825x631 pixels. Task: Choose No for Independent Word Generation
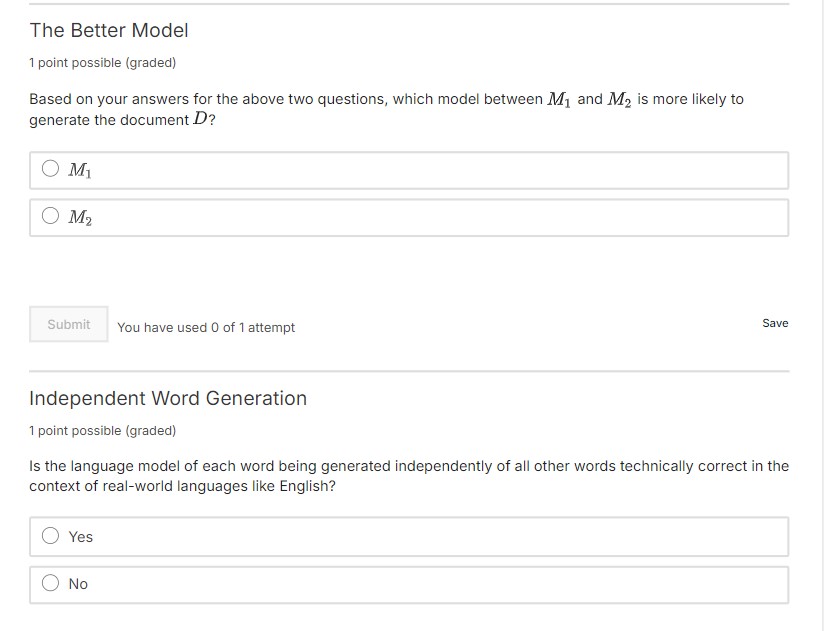[x=51, y=584]
